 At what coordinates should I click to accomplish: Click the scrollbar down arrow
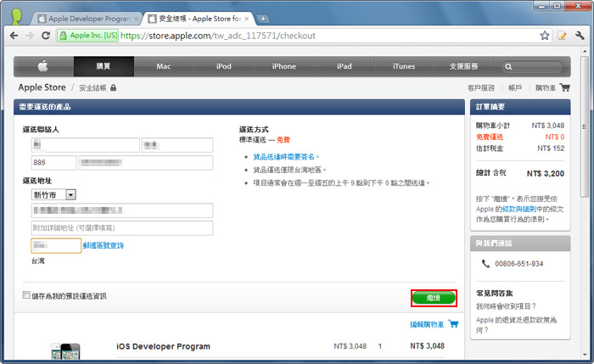click(x=584, y=355)
